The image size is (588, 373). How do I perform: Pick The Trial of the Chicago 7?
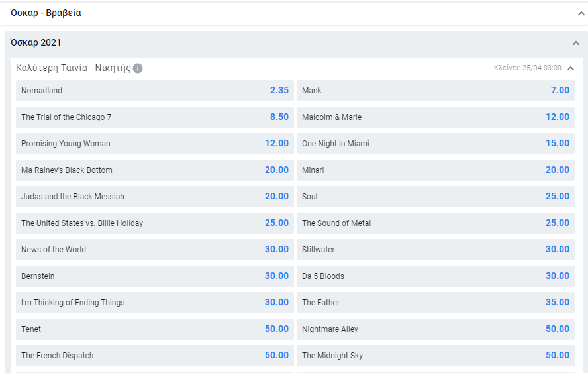tap(154, 117)
